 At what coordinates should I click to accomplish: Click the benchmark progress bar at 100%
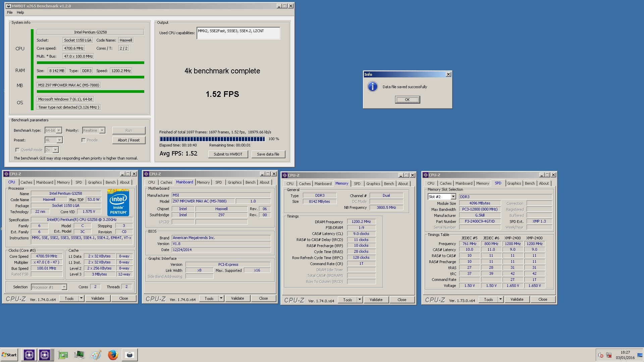pyautogui.click(x=212, y=139)
